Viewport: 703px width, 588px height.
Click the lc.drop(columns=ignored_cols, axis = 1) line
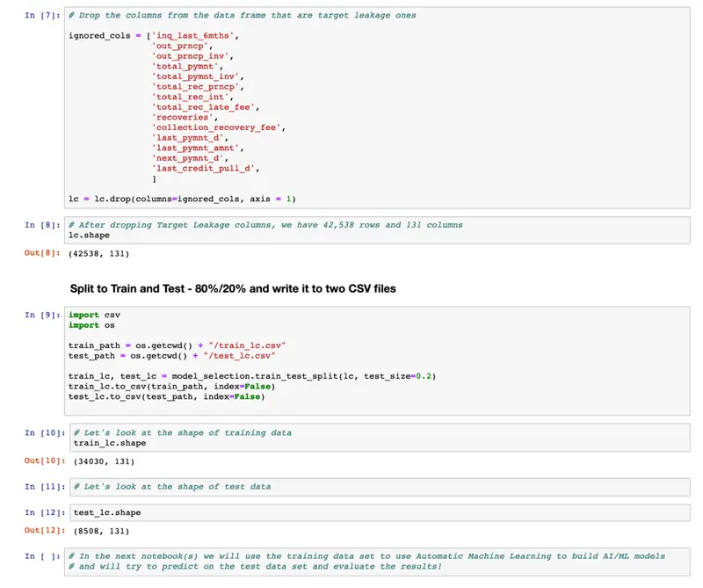[x=182, y=200]
